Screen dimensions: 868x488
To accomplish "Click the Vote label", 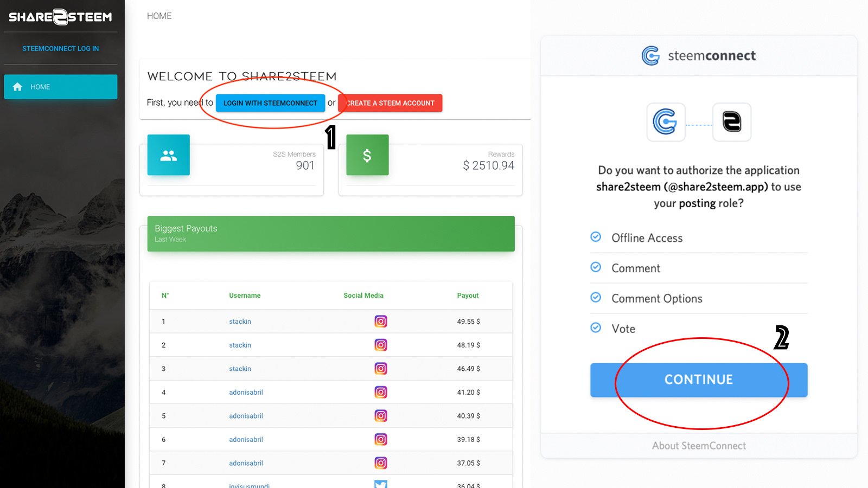I will pyautogui.click(x=623, y=329).
